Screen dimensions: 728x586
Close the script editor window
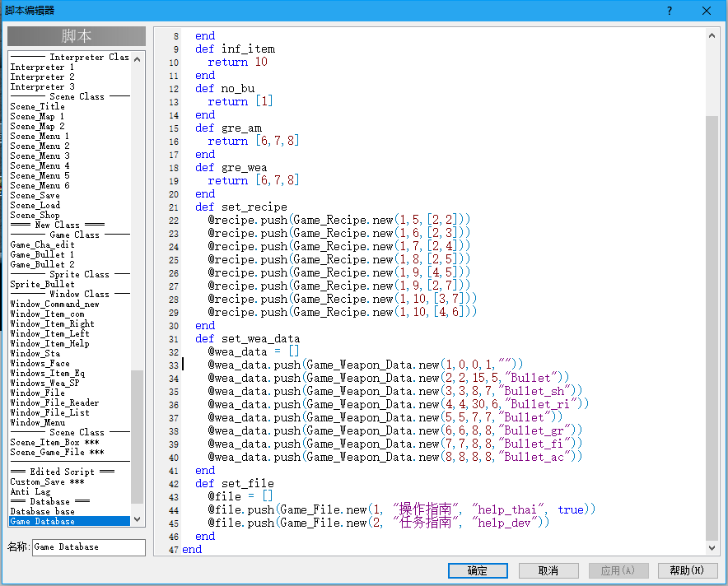pos(707,11)
